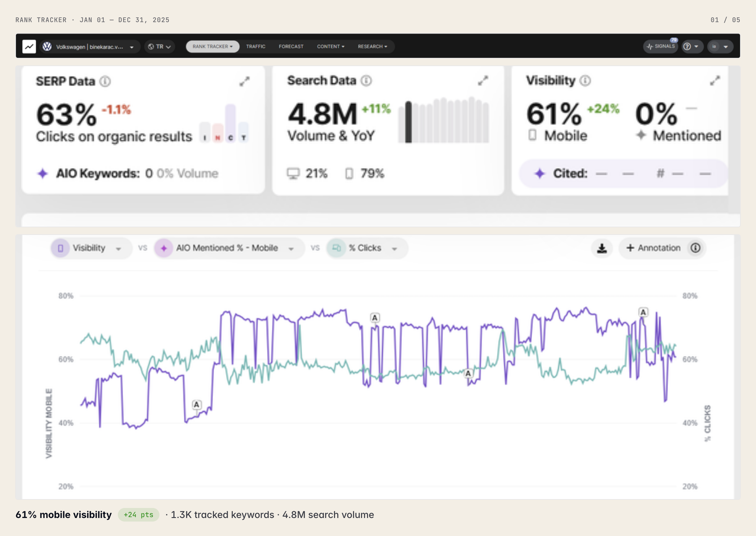Open the AIO Mentioned % - Mobile dropdown
This screenshot has height=536, width=756.
[229, 248]
